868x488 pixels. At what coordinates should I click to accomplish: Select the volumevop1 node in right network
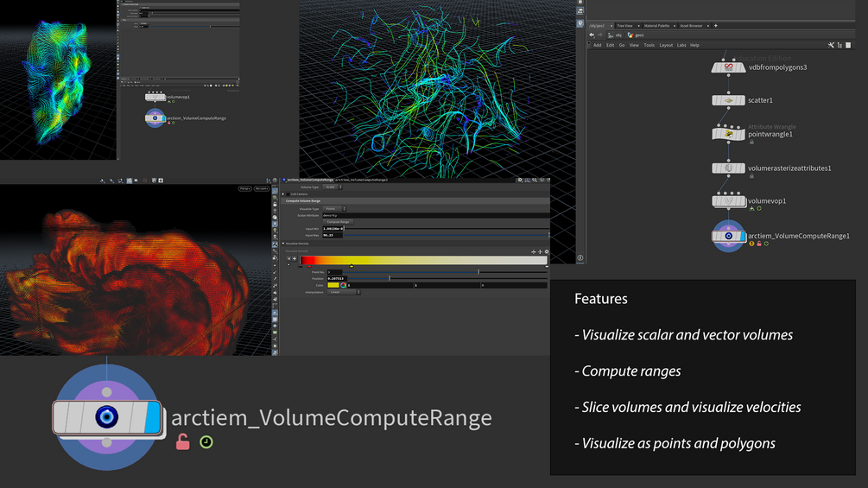pos(728,201)
